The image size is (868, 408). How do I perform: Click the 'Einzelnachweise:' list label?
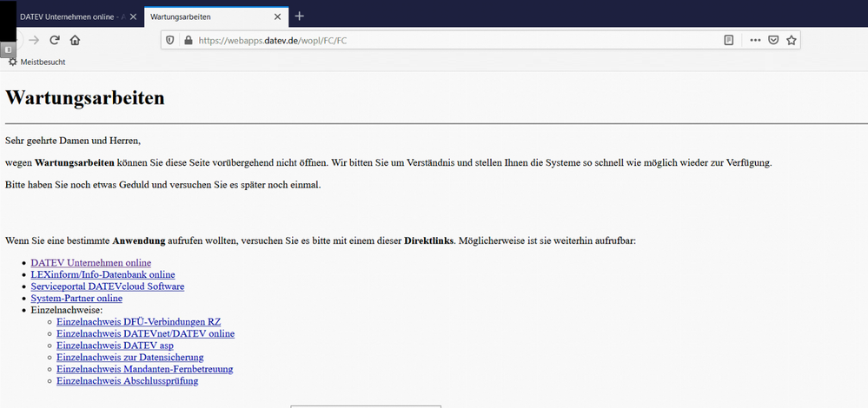(x=67, y=310)
